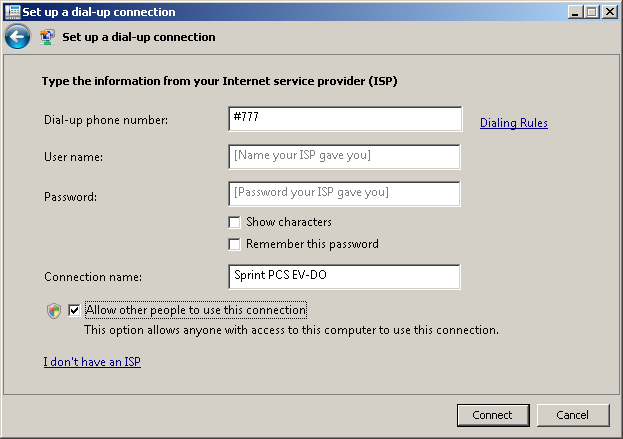This screenshot has width=623, height=439.
Task: Maximize the dial-up connection window
Action: tap(591, 12)
